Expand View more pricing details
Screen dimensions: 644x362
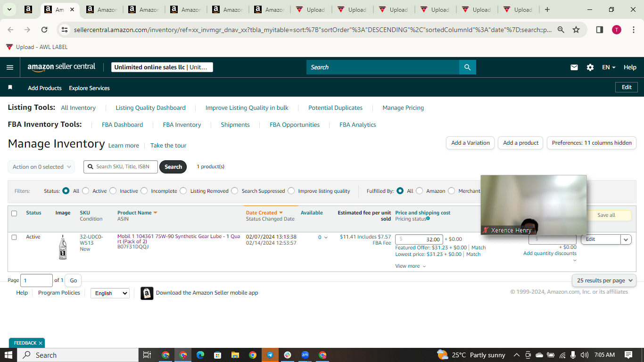pyautogui.click(x=410, y=266)
